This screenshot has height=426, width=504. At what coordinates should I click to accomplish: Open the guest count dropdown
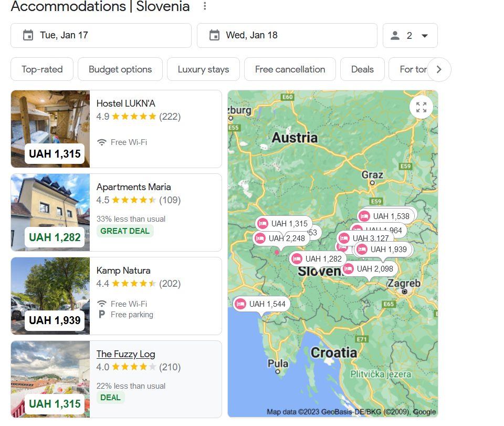click(409, 36)
